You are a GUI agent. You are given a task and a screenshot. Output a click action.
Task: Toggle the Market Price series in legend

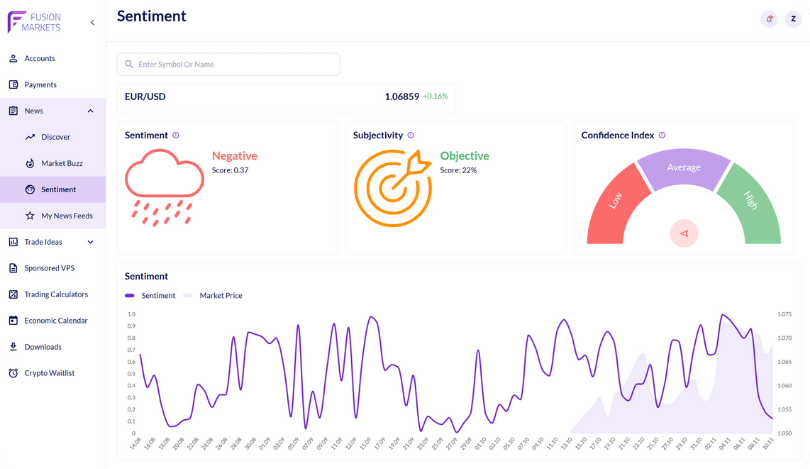click(x=213, y=295)
